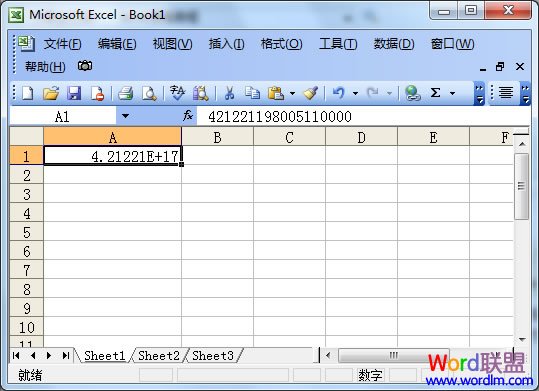Select the Format Painter brush icon
539x391 pixels.
coord(311,93)
